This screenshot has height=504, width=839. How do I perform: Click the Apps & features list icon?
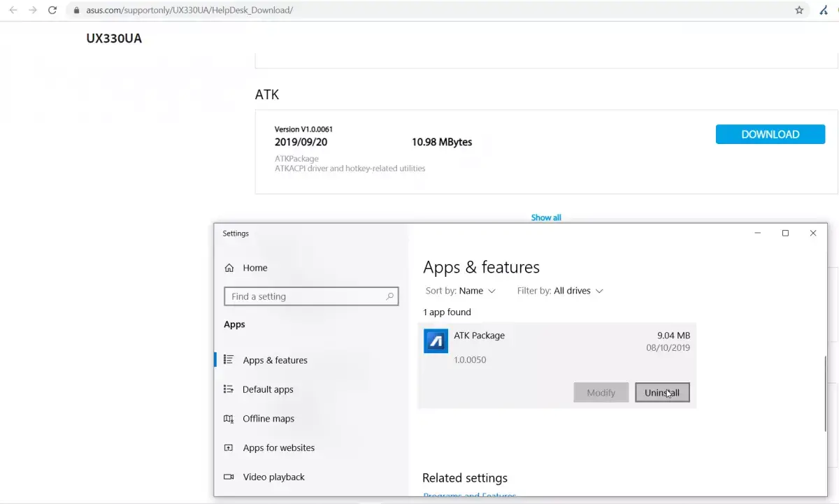pyautogui.click(x=229, y=360)
